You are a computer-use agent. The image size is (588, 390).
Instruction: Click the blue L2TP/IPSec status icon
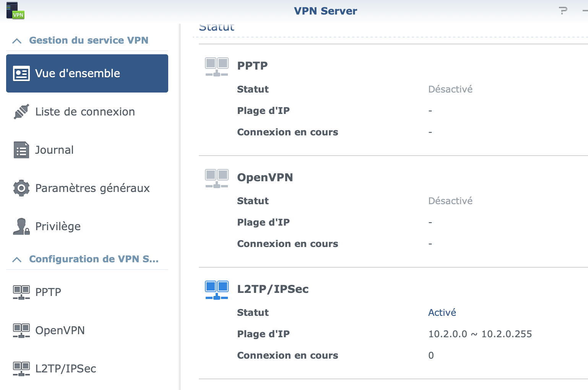click(217, 290)
